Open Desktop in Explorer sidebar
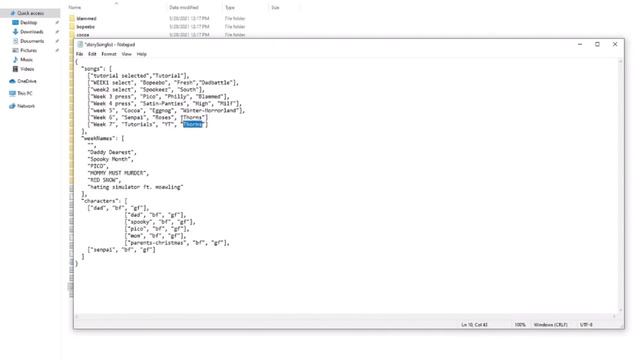 click(x=29, y=22)
